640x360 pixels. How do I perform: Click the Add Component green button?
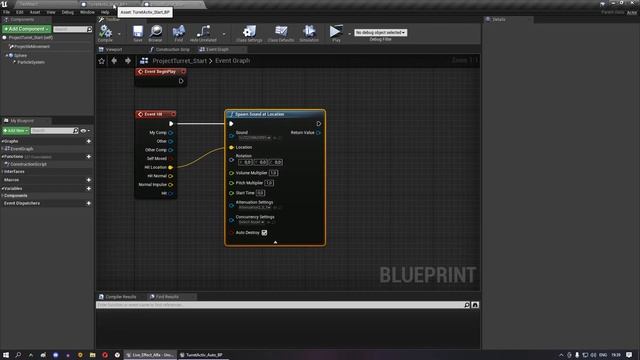click(x=27, y=29)
